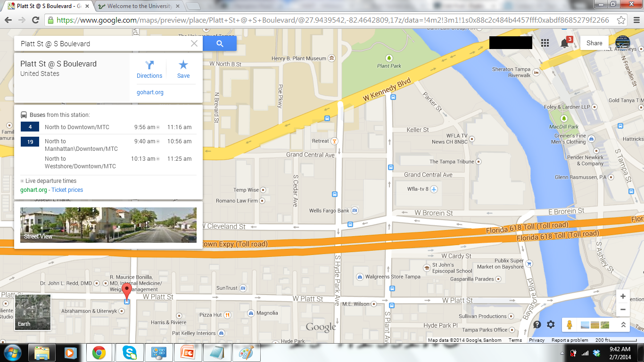The image size is (644, 362).
Task: Open the help question mark
Action: 537,324
